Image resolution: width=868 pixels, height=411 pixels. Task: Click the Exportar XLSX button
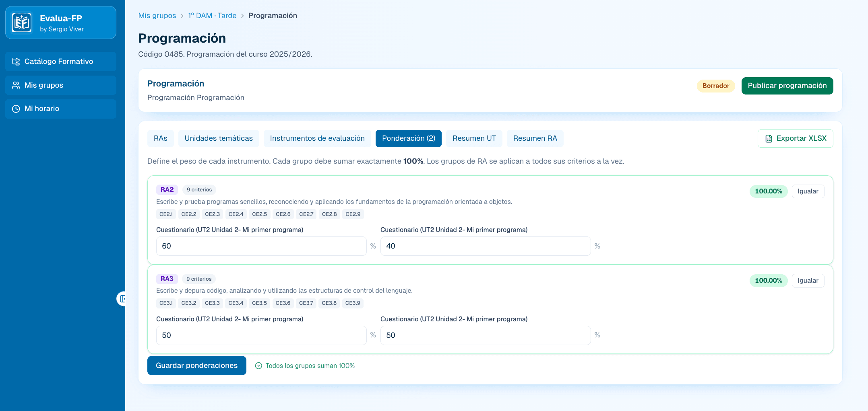[795, 139]
